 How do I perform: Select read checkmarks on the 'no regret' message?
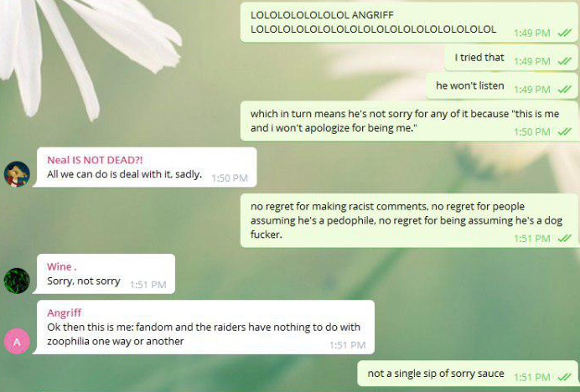565,239
